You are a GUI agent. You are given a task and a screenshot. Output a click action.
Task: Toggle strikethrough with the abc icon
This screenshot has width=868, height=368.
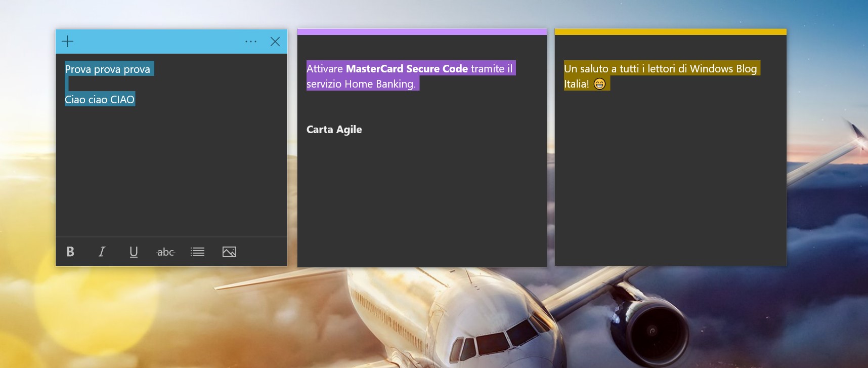pos(165,252)
